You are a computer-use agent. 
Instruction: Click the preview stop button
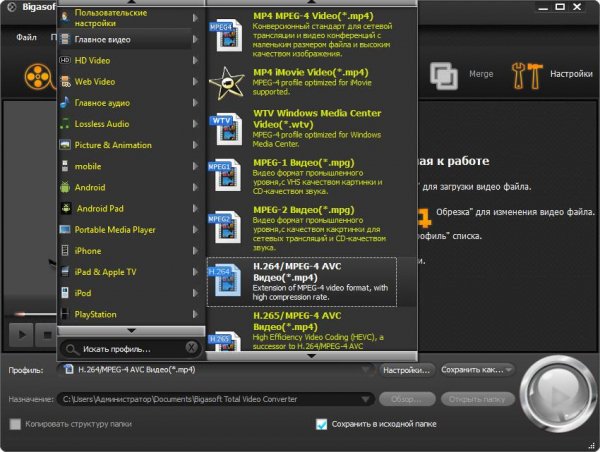[x=46, y=335]
